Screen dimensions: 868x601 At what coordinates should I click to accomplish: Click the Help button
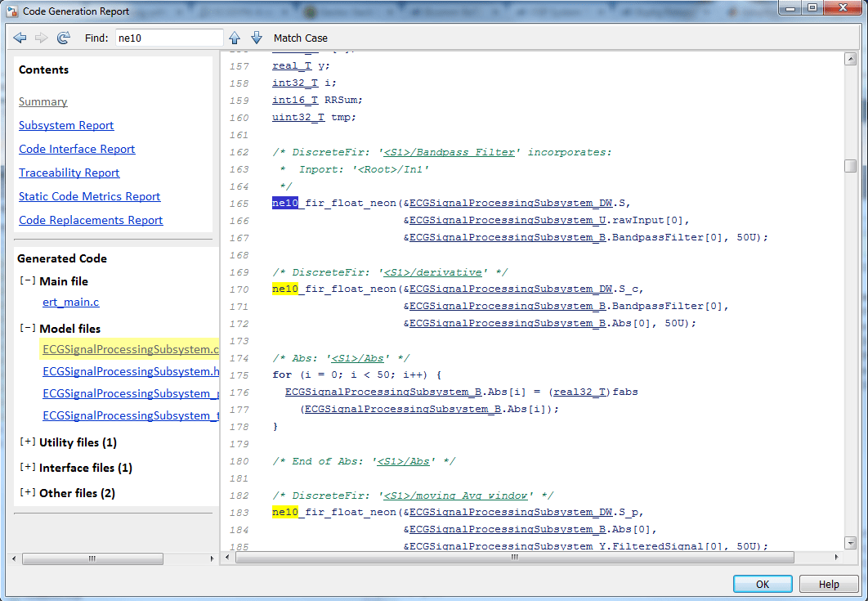tap(829, 584)
